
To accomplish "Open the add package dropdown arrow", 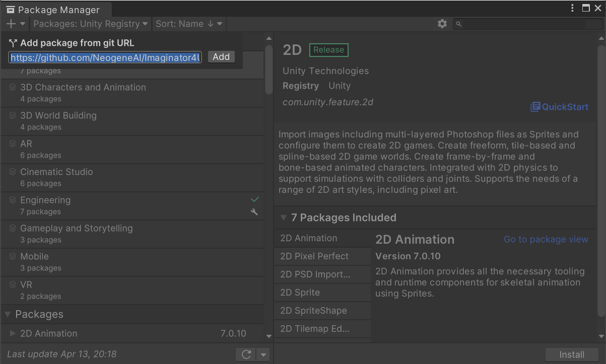I will [x=23, y=24].
